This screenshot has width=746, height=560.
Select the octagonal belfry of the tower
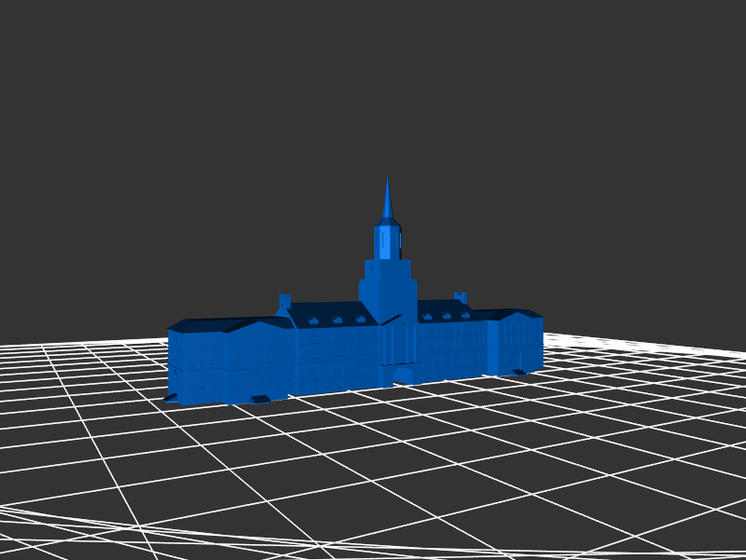click(387, 239)
